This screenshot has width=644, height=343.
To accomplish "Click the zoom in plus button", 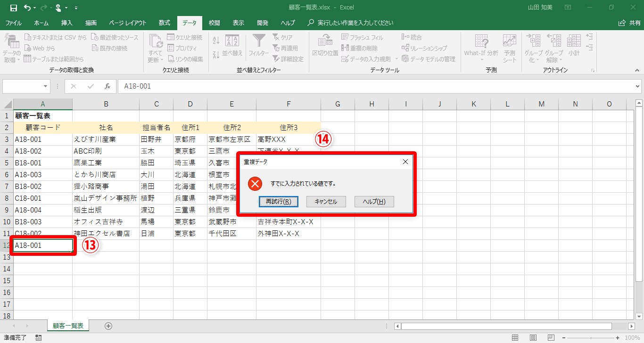I will [x=618, y=337].
